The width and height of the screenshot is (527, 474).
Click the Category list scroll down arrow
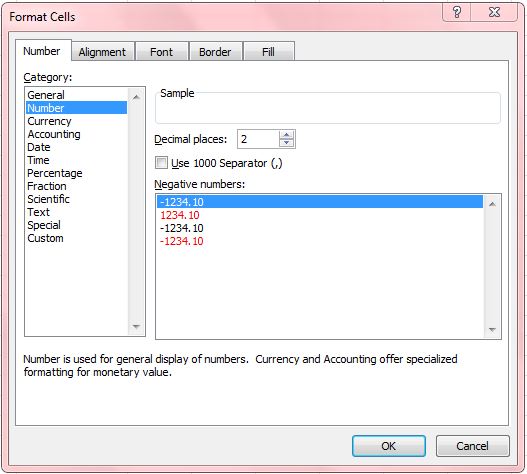coord(136,326)
